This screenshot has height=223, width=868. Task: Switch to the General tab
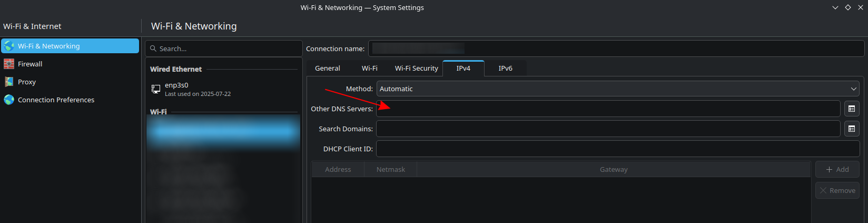point(328,69)
